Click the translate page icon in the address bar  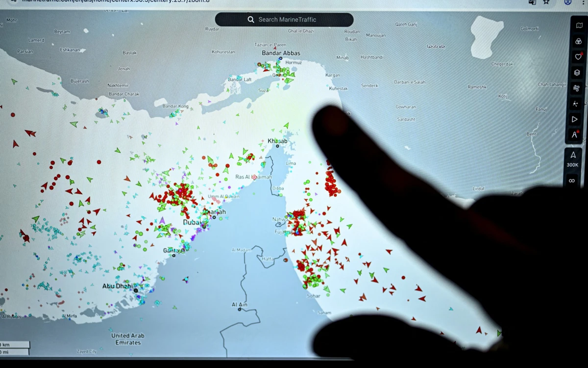pos(532,2)
